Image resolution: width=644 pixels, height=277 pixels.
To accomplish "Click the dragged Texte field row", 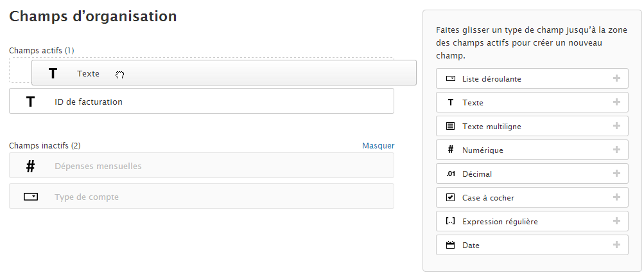I will click(223, 73).
